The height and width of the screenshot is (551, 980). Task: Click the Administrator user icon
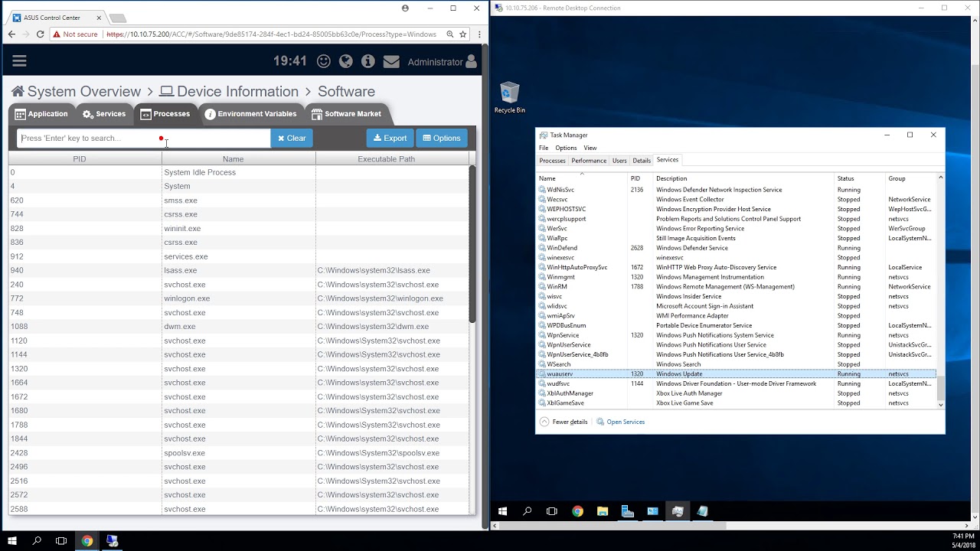pyautogui.click(x=471, y=61)
